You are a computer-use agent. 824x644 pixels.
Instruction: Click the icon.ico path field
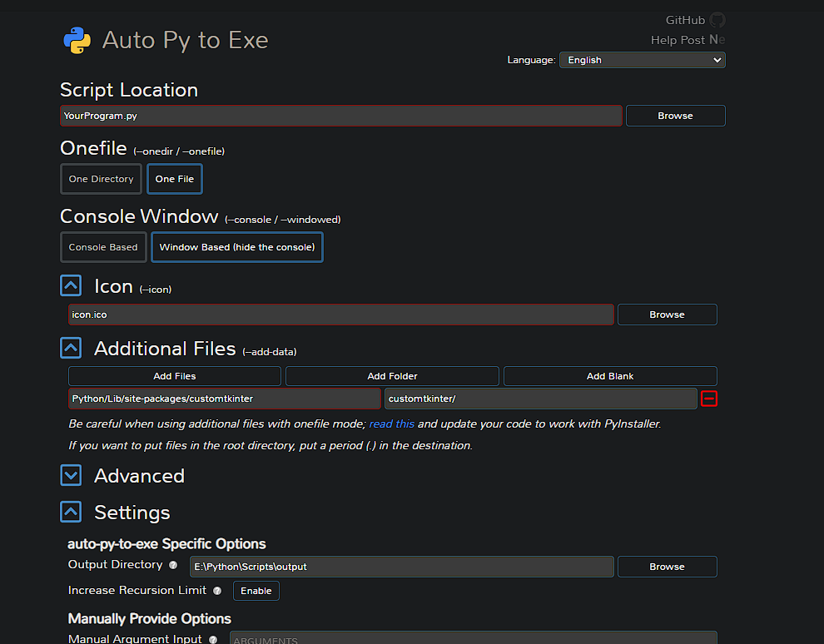coord(341,315)
